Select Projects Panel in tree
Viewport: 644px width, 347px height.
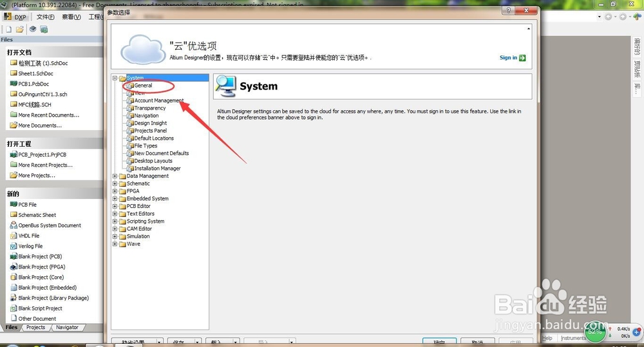(x=150, y=131)
